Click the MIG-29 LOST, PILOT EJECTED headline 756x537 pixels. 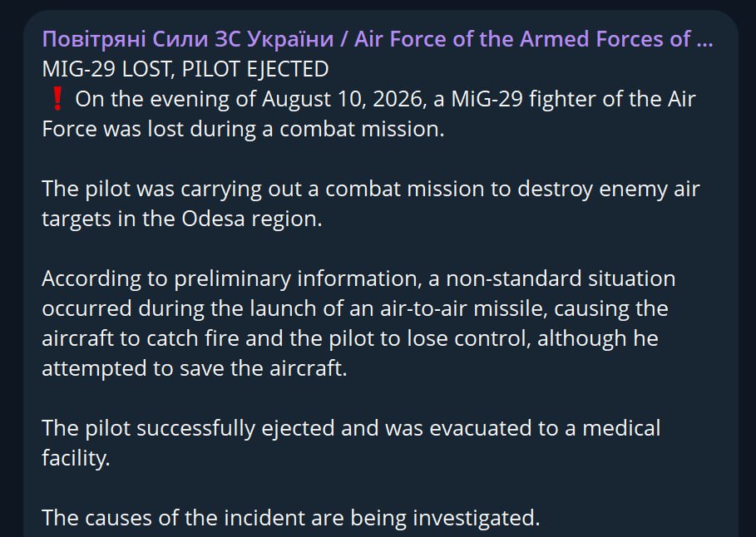[185, 69]
